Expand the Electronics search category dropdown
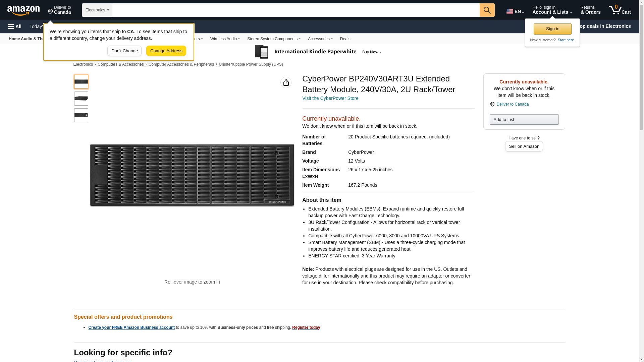Viewport: 644px width, 362px height. (97, 10)
